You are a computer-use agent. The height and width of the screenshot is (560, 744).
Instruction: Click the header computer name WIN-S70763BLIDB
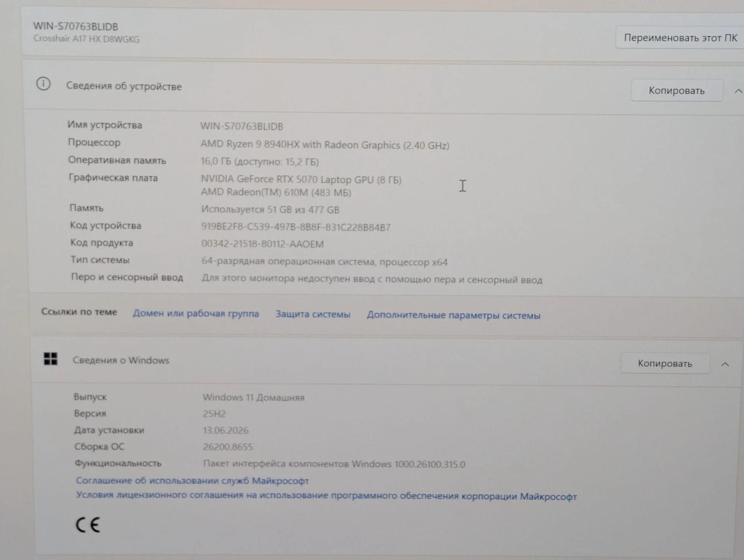point(76,26)
